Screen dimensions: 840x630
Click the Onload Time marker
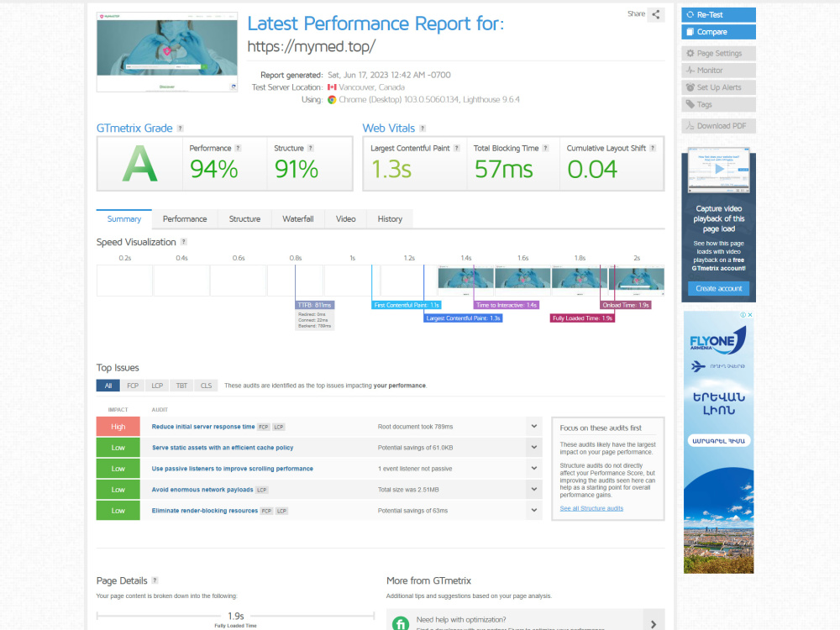tap(626, 305)
